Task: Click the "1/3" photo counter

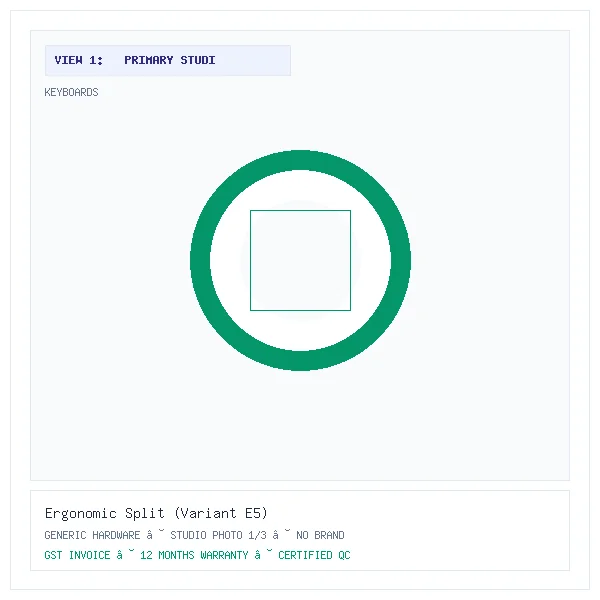Action: [257, 535]
